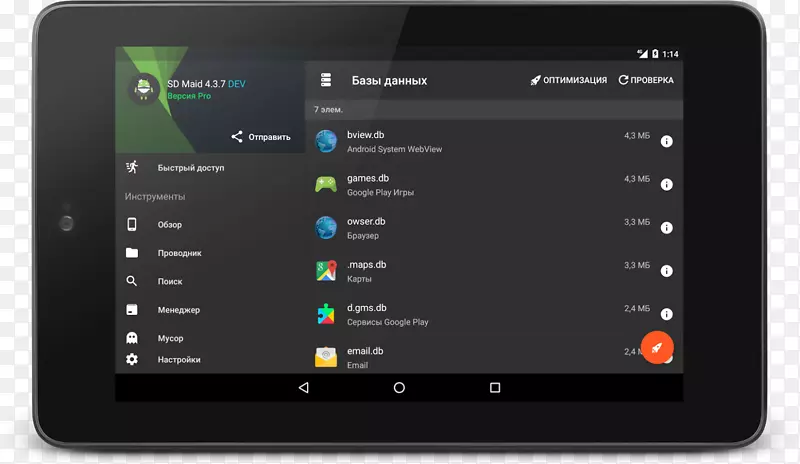The height and width of the screenshot is (464, 800).
Task: Open info for owser.db
Action: pos(666,228)
